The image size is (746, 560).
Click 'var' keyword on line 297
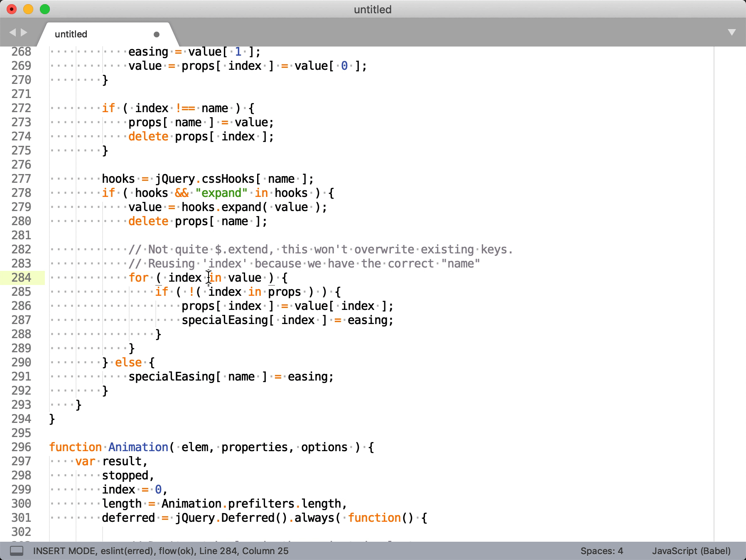[x=85, y=461]
